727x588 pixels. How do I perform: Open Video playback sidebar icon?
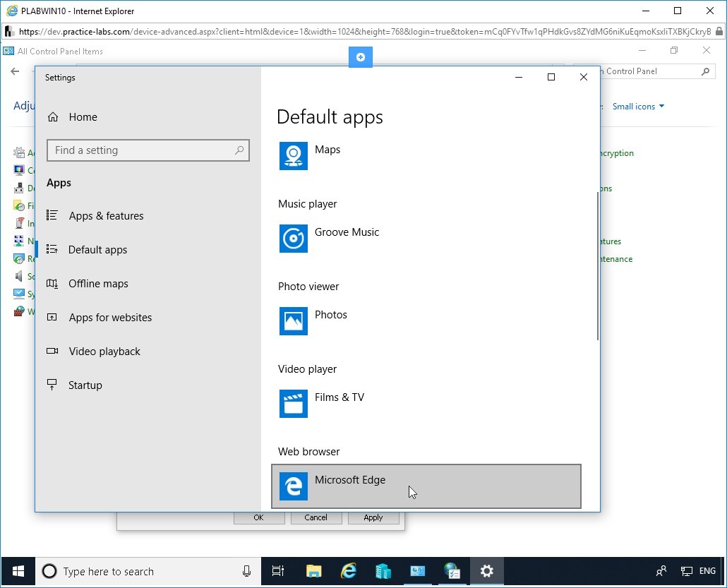[x=52, y=351]
